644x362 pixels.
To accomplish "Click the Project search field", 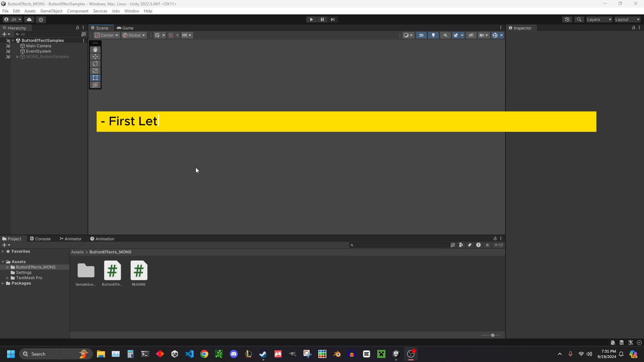I will click(399, 245).
